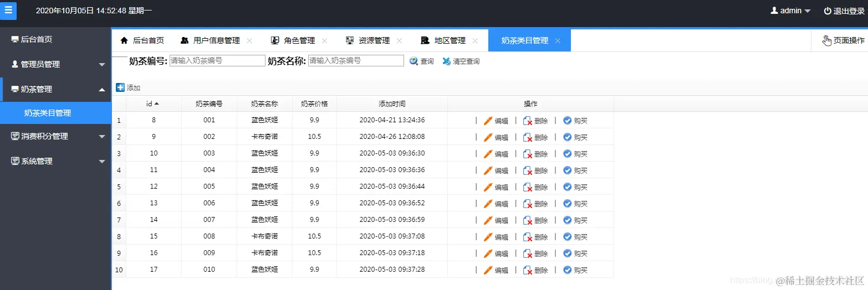Edit row with 奶茶编号 005
The height and width of the screenshot is (290, 868).
(x=496, y=187)
